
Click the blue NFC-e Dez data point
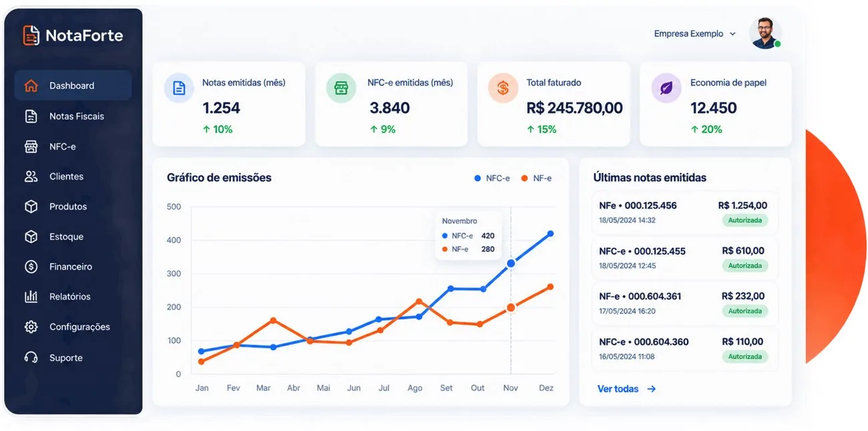(550, 234)
